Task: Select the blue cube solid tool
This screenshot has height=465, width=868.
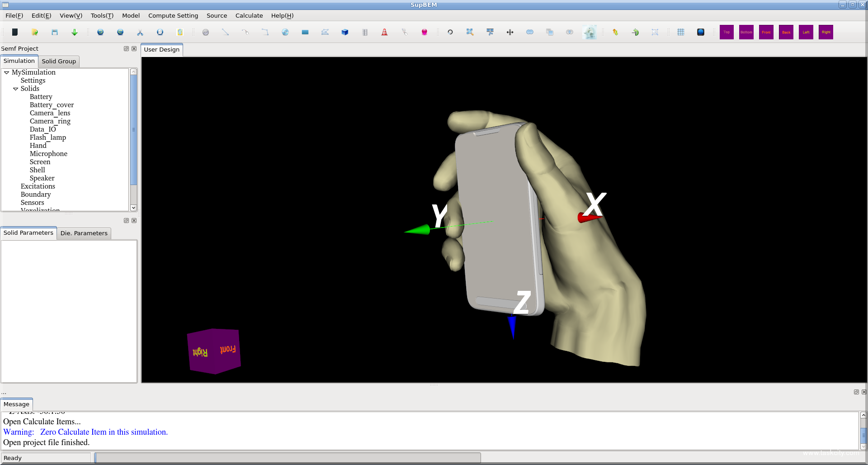Action: pos(345,32)
